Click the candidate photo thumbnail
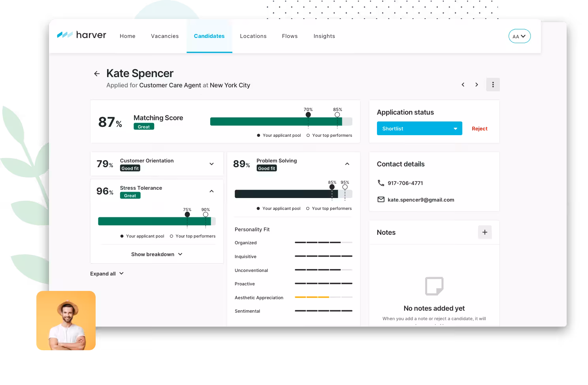 66,321
